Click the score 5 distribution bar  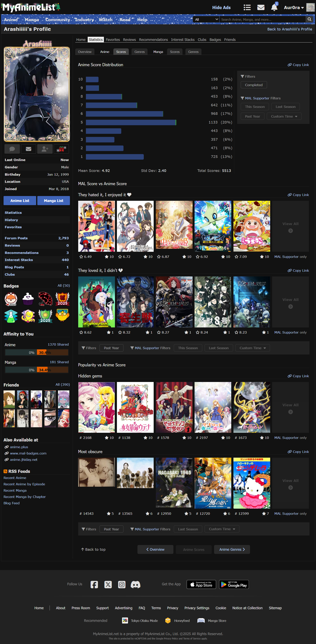click(131, 122)
